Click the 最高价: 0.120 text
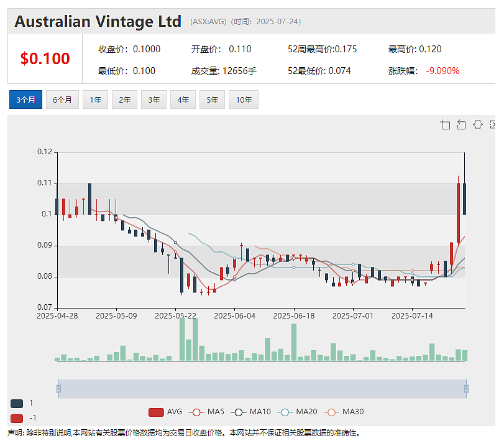The height and width of the screenshot is (446, 504). tap(415, 49)
